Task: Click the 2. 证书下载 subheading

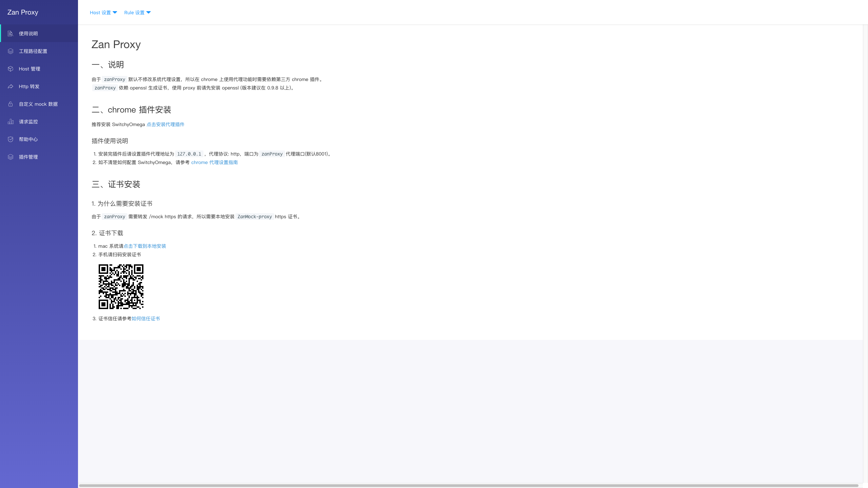Action: 107,233
